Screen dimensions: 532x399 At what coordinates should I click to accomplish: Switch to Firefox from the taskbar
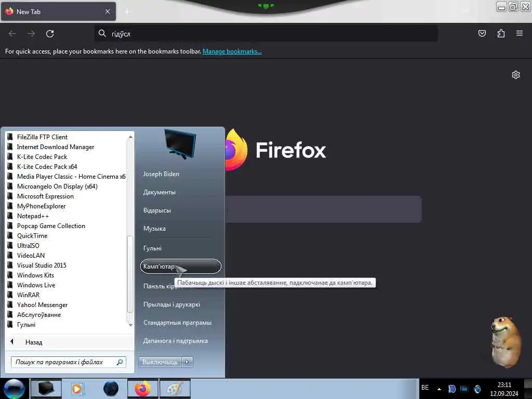pos(143,389)
